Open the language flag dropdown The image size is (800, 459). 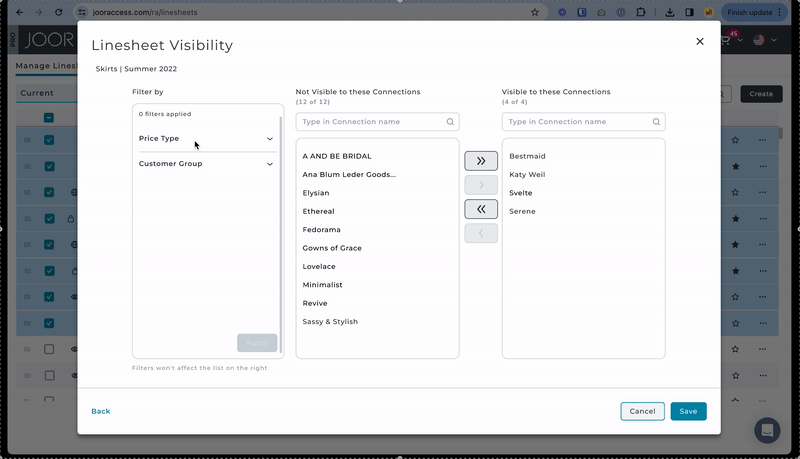762,41
